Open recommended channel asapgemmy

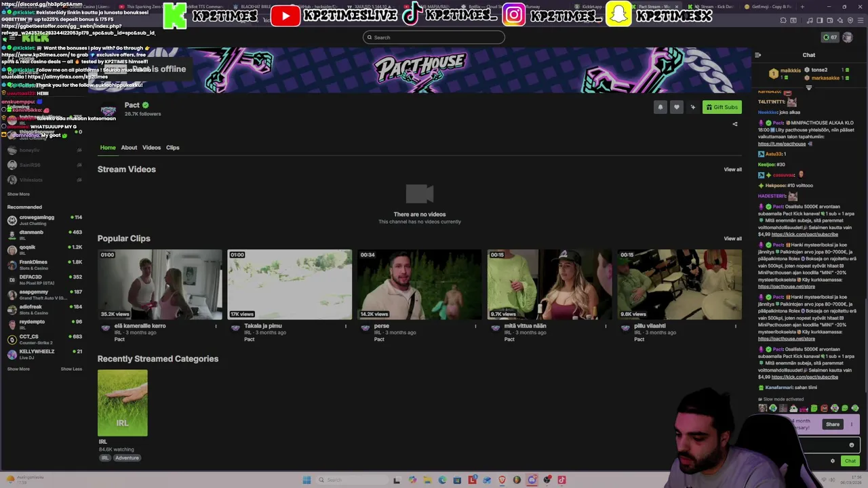coord(44,294)
